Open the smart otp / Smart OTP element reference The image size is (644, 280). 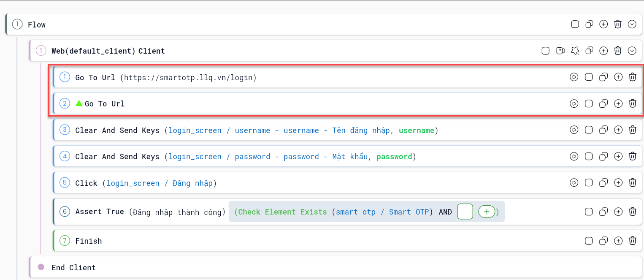382,212
